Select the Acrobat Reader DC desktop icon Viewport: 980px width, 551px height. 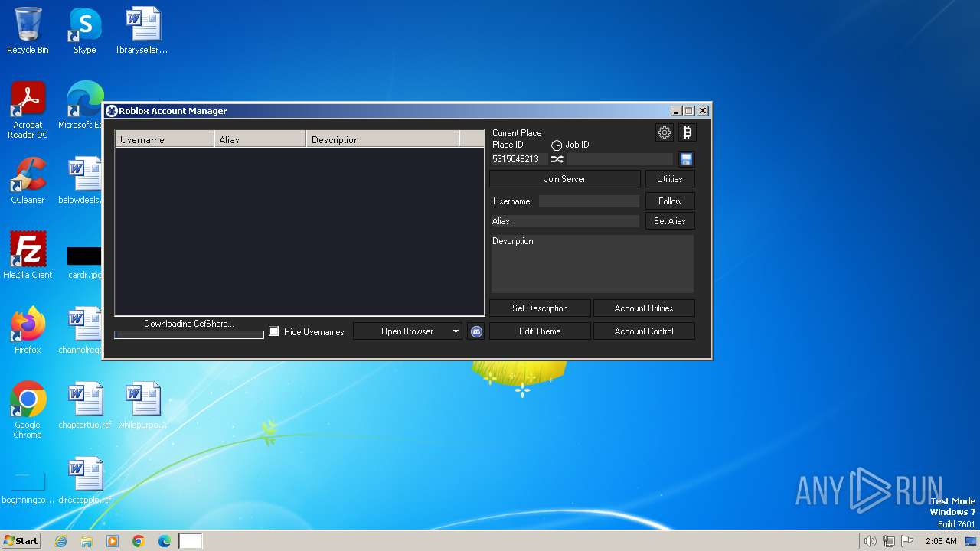click(28, 110)
